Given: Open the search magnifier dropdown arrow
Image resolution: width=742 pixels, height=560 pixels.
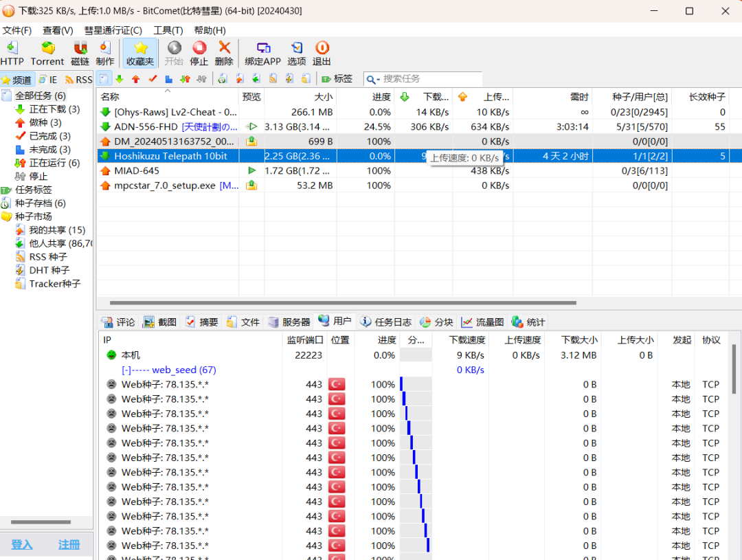Looking at the screenshot, I should (x=378, y=80).
